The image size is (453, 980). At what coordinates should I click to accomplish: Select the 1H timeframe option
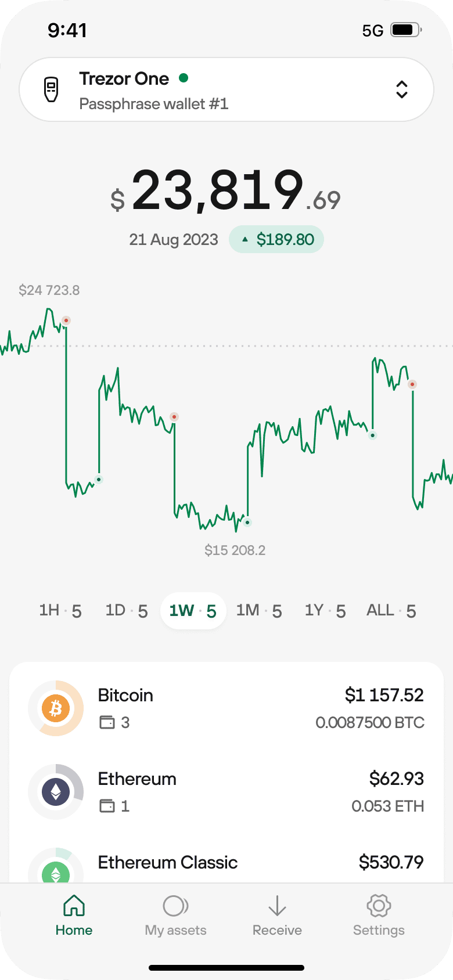60,611
